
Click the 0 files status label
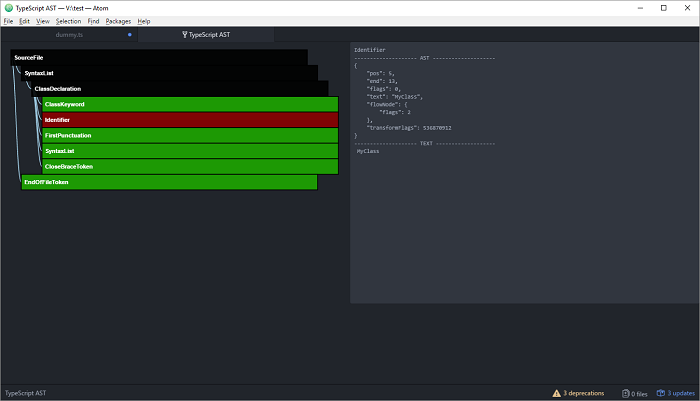639,393
